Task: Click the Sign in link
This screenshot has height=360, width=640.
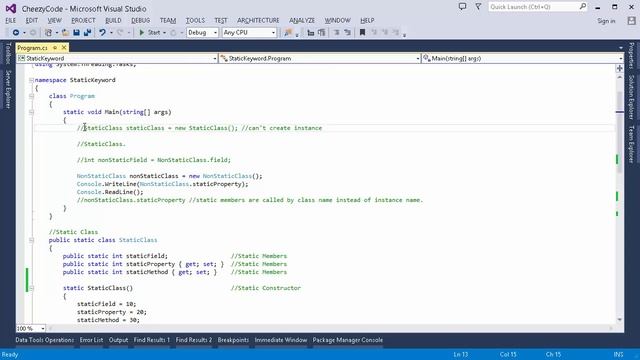Action: (606, 21)
